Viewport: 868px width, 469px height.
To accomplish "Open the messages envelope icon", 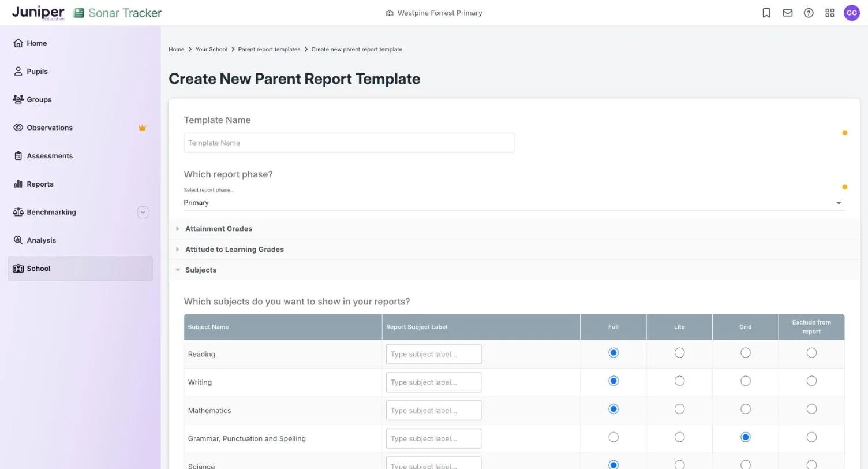I will click(788, 13).
